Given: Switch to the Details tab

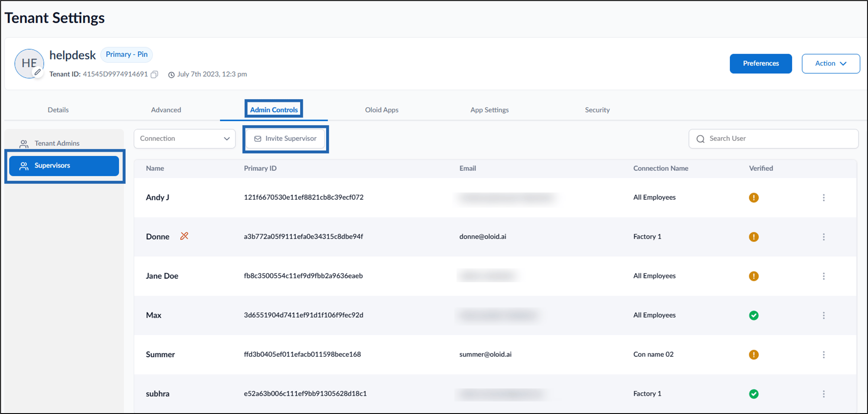Looking at the screenshot, I should point(58,110).
